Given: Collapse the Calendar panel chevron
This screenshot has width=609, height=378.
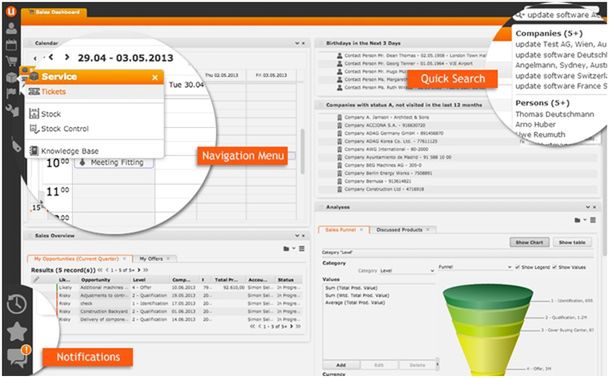Looking at the screenshot, I should [297, 43].
